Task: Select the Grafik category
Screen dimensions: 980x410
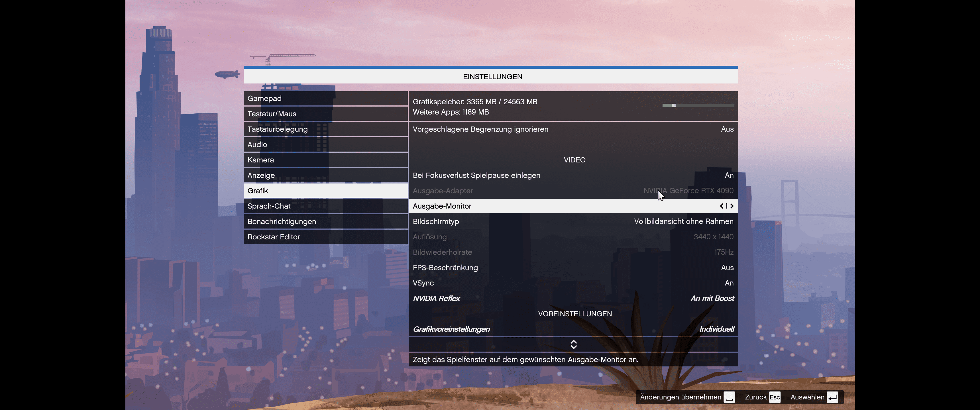Action: 325,191
